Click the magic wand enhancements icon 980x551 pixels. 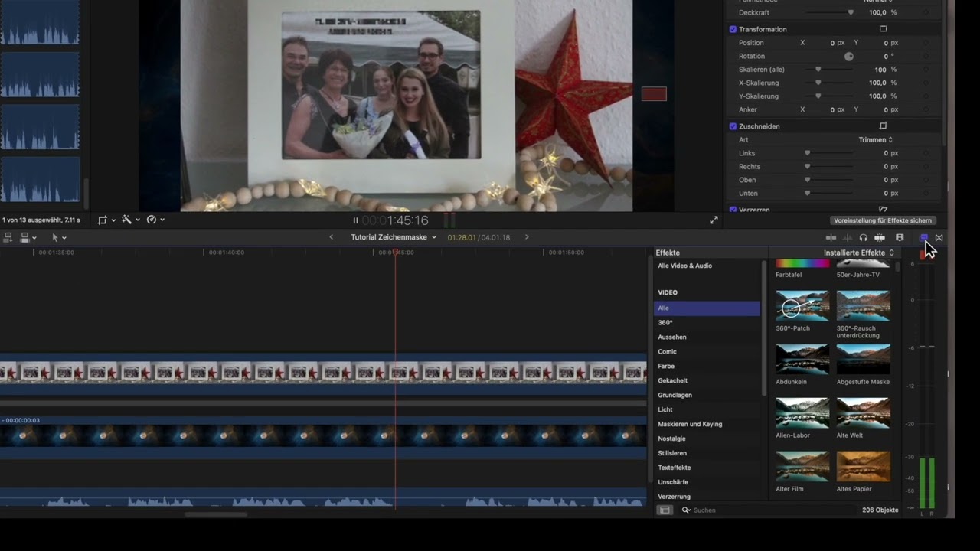pos(126,220)
